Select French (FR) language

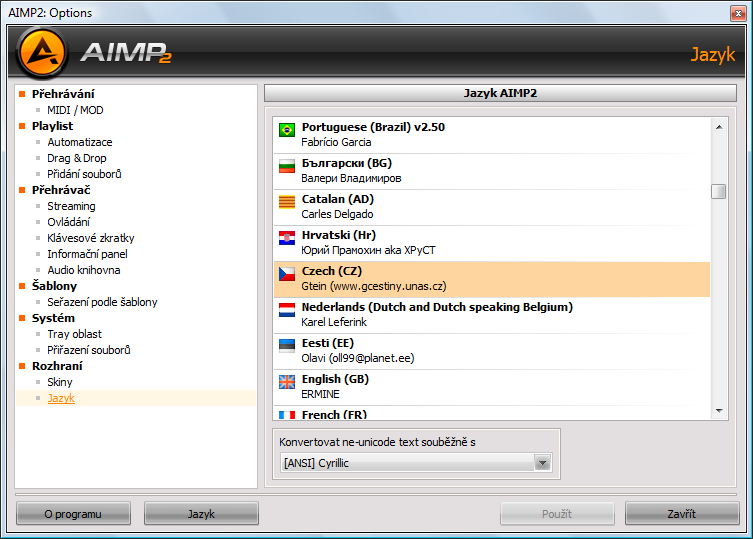492,413
